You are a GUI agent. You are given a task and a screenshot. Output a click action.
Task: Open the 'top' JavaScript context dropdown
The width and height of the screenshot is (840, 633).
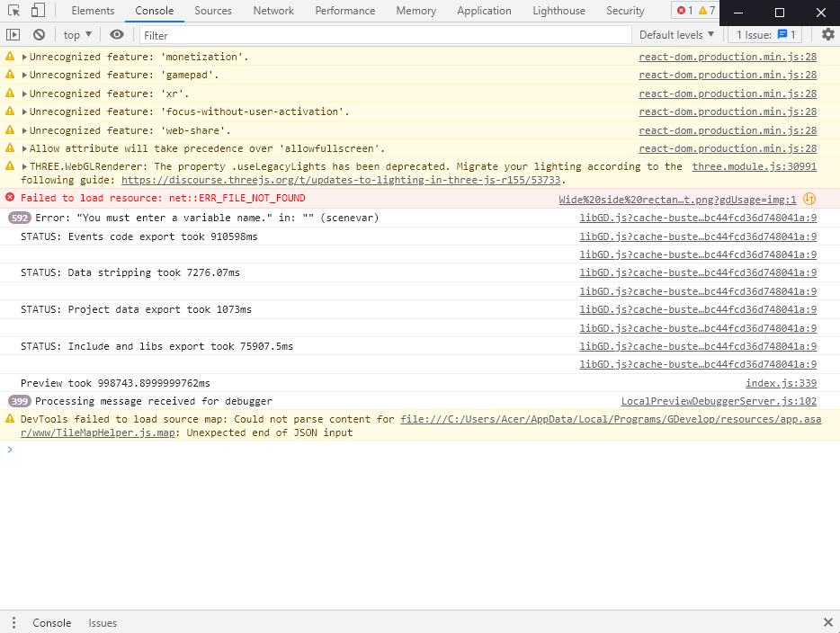[79, 35]
